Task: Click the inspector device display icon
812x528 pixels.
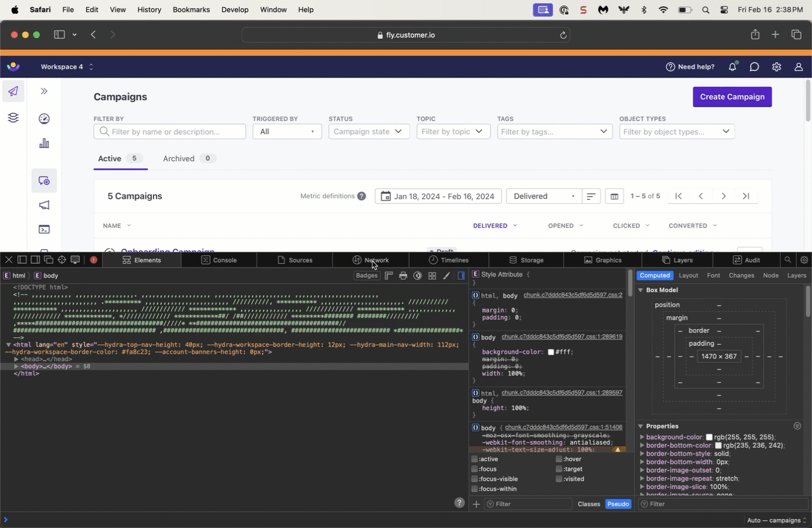Action: click(x=75, y=260)
